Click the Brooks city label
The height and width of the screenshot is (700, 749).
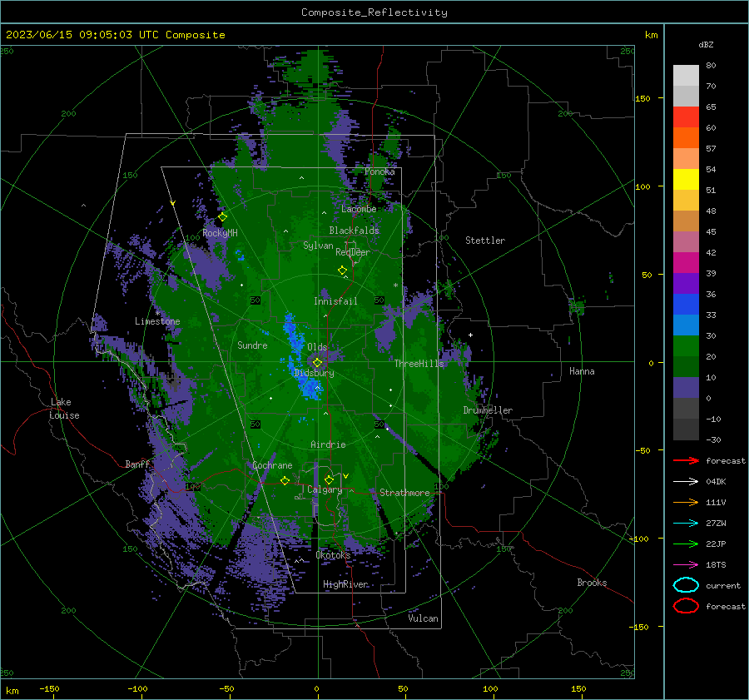click(592, 583)
